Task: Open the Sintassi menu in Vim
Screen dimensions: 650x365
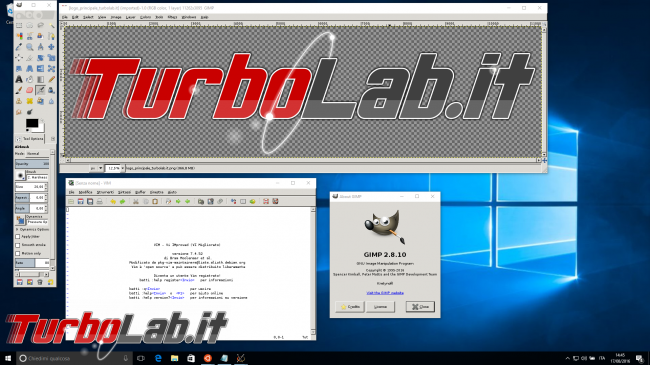Action: [124, 192]
